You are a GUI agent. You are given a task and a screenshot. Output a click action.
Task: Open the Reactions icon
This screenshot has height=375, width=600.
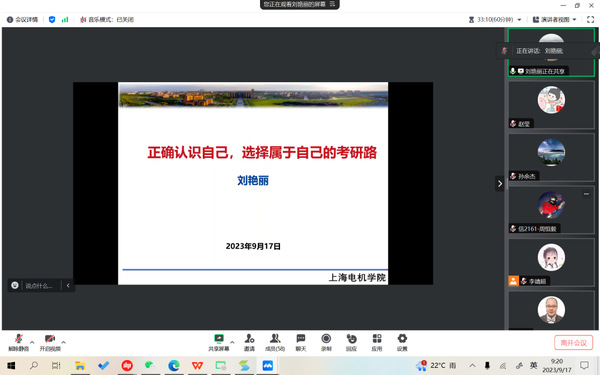coord(351,342)
